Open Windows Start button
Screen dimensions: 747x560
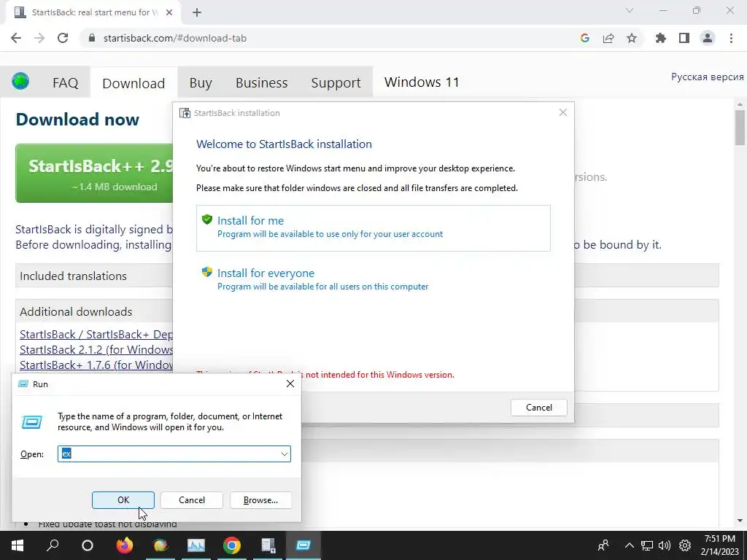(x=18, y=545)
